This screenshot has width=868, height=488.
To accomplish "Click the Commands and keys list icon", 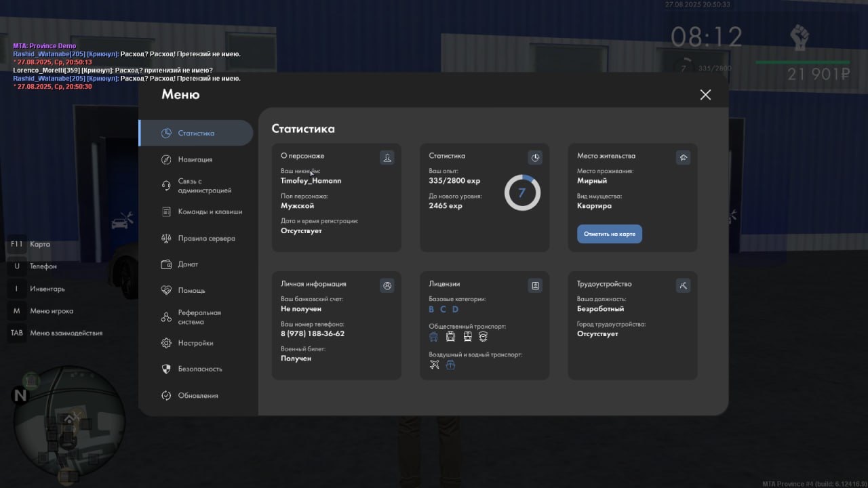I will [166, 211].
